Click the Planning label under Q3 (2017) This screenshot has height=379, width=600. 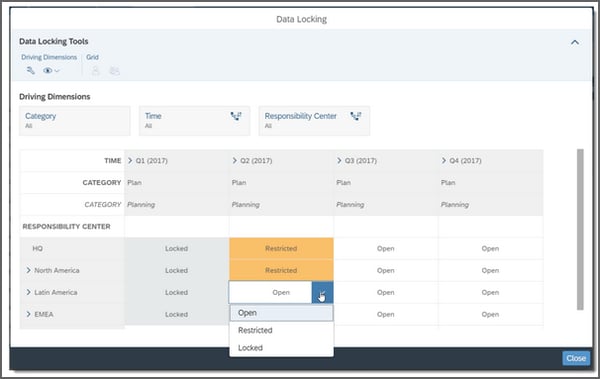350,204
